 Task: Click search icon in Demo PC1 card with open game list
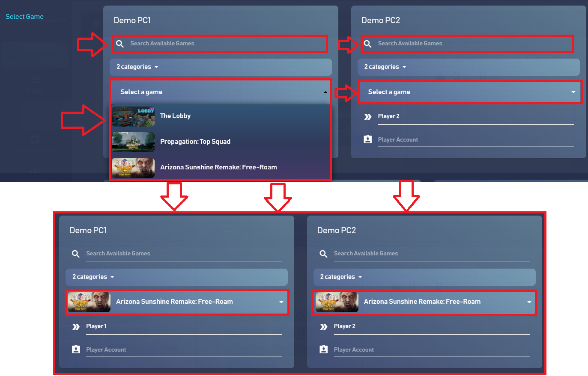tap(120, 44)
